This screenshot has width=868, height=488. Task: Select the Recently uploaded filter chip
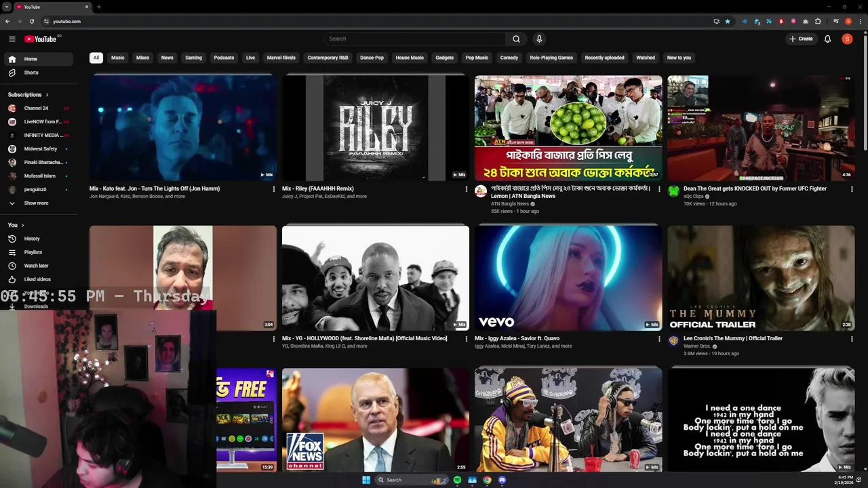[x=604, y=58]
